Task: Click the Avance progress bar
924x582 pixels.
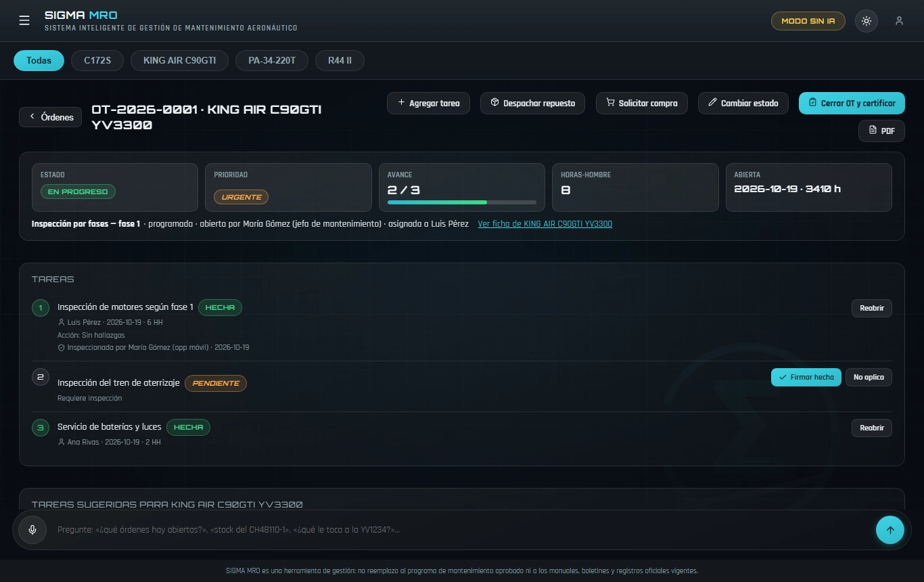Action: point(462,202)
